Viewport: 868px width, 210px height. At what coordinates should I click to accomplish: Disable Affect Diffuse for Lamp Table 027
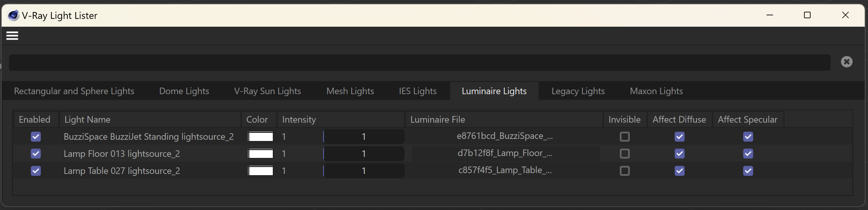[x=680, y=171]
